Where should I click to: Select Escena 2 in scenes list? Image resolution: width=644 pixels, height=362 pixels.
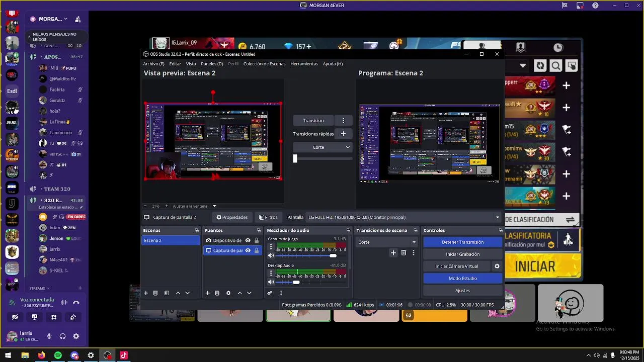pos(171,240)
